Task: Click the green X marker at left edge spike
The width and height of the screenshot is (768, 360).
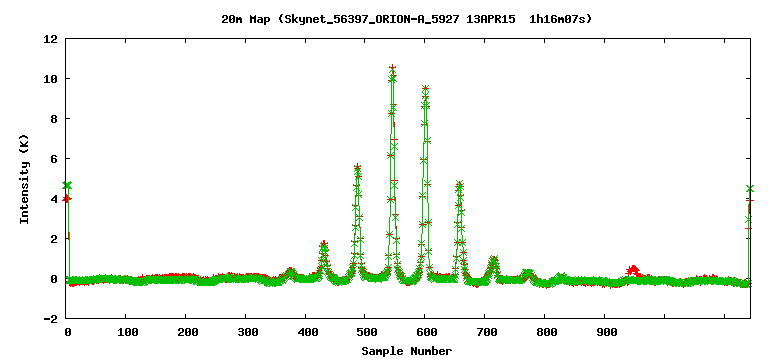Action: point(67,186)
